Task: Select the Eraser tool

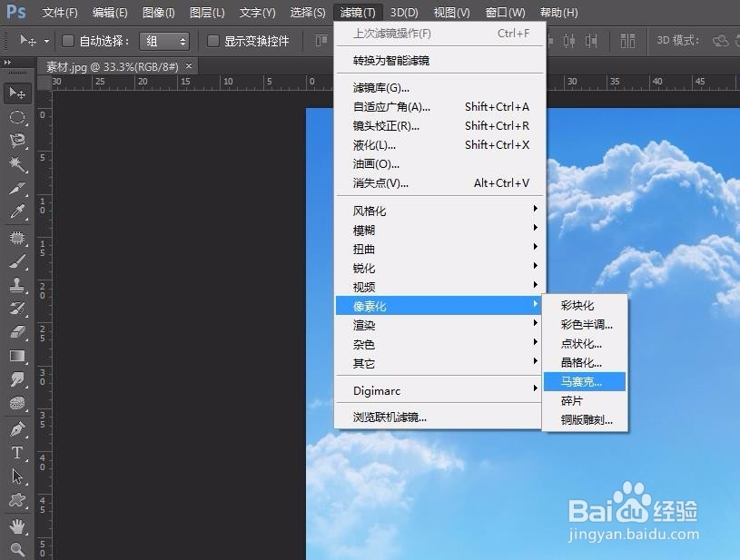Action: click(x=17, y=332)
